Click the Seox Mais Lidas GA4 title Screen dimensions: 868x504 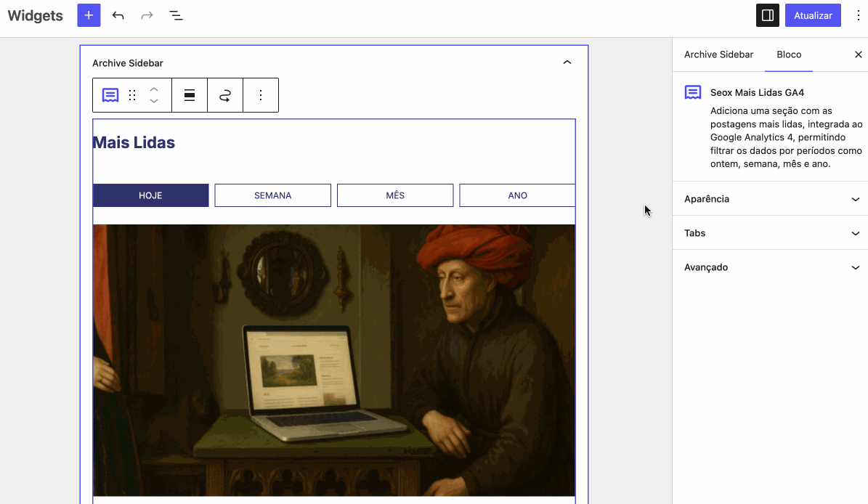(x=757, y=92)
